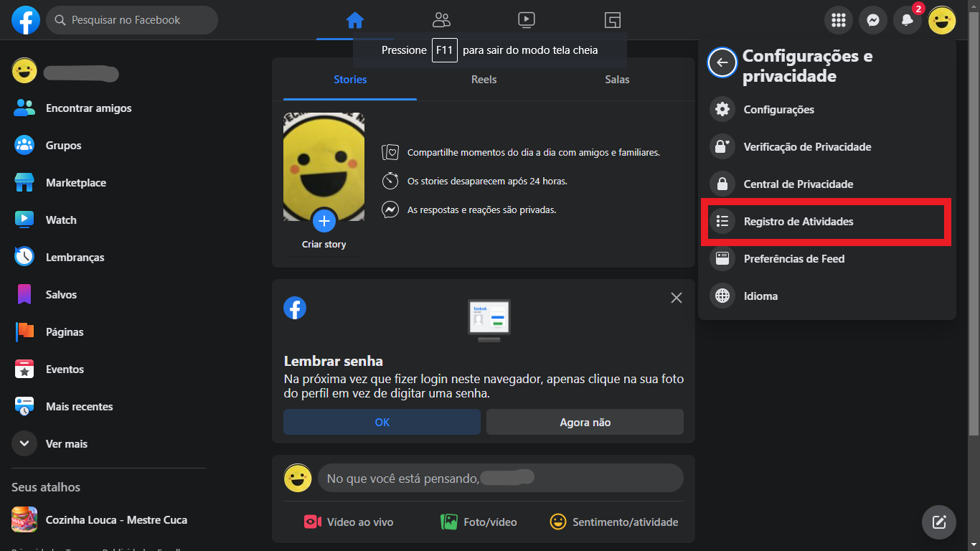The width and height of the screenshot is (980, 551).
Task: Click the new message compose icon
Action: [x=939, y=522]
